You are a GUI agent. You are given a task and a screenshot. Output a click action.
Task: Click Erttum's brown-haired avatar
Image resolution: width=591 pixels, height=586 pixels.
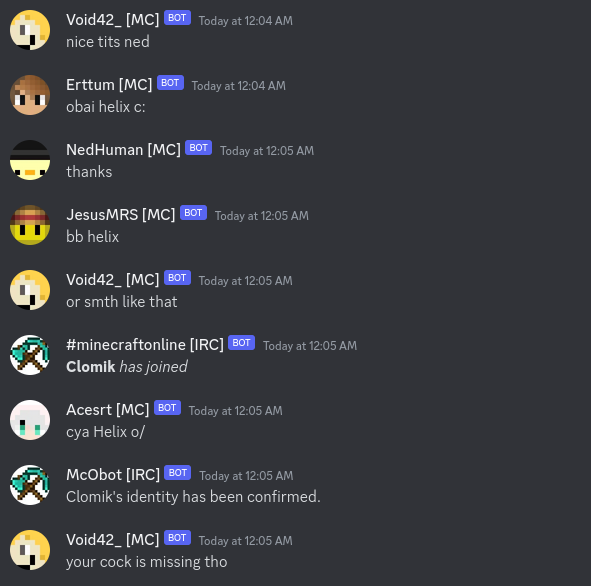30,95
